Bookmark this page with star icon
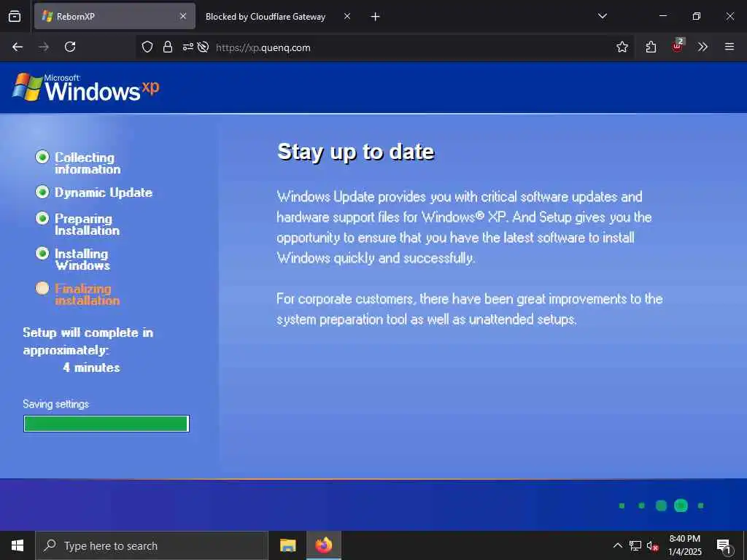This screenshot has height=560, width=747. click(622, 47)
